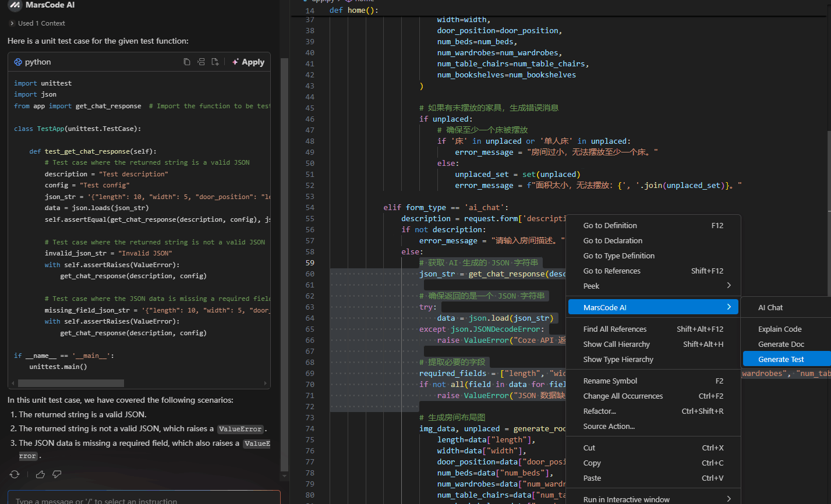This screenshot has height=504, width=831.
Task: Choose Go to References
Action: (653, 271)
